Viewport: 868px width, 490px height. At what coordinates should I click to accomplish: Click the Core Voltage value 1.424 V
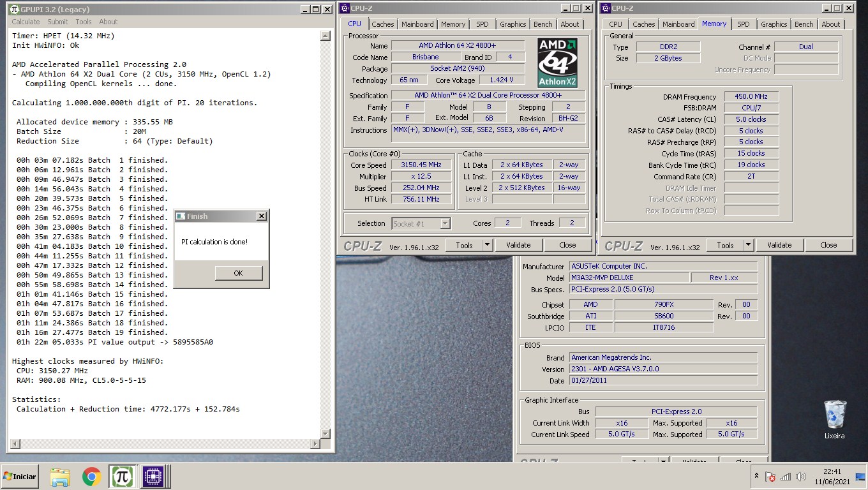[x=502, y=80]
